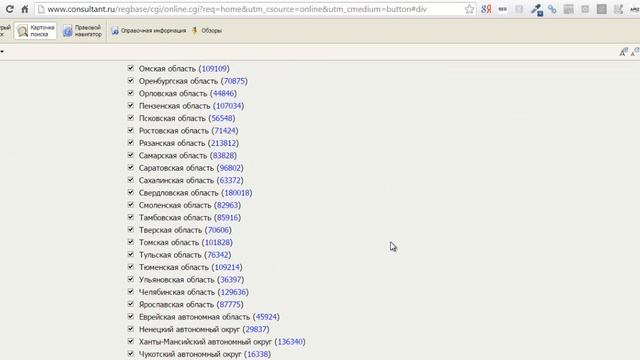Follow the 85916 link
The height and width of the screenshot is (360, 640).
coord(227,218)
